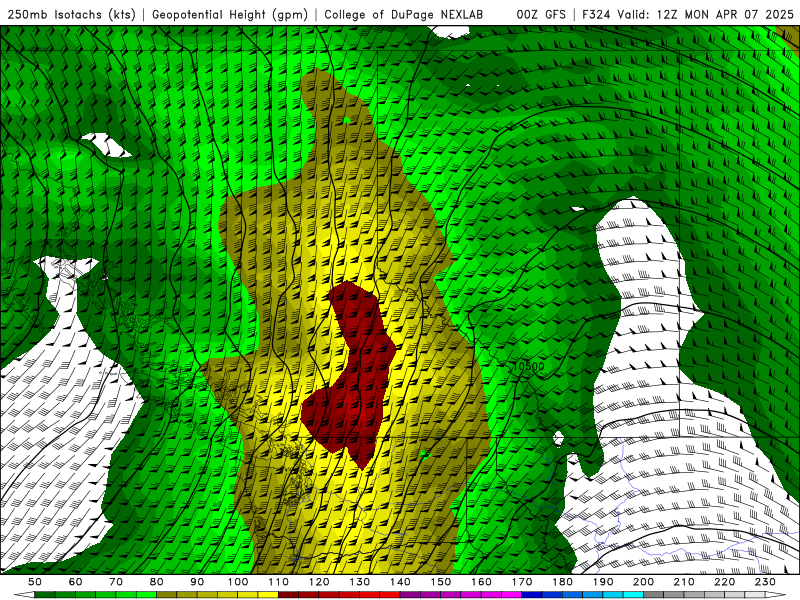Click the '160' value on the legend scale
The height and width of the screenshot is (600, 800).
[481, 582]
